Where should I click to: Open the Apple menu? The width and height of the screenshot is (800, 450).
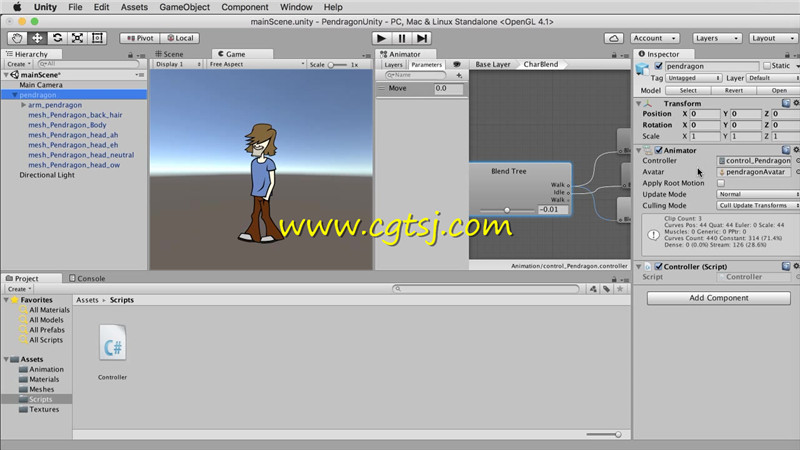[x=17, y=7]
